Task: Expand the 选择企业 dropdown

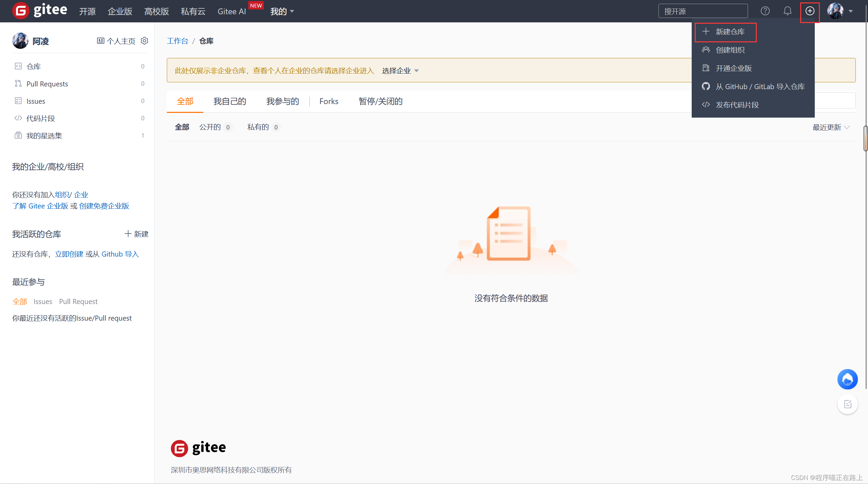Action: pos(399,70)
